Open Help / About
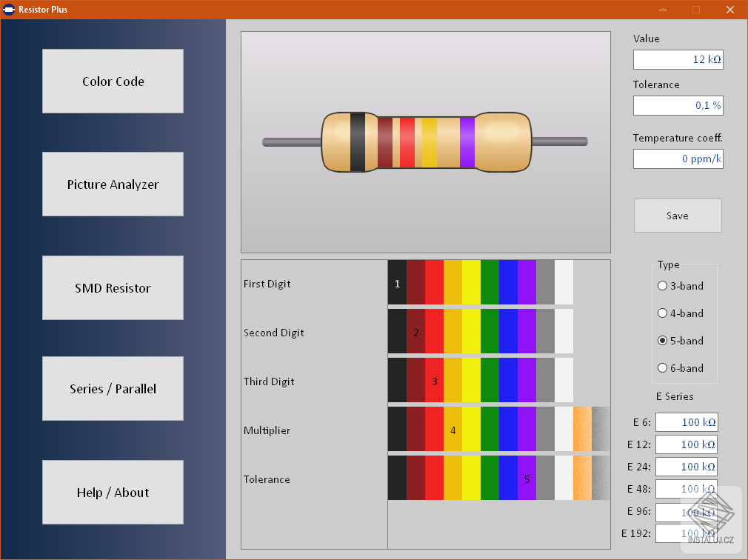The width and height of the screenshot is (748, 560). (x=113, y=492)
